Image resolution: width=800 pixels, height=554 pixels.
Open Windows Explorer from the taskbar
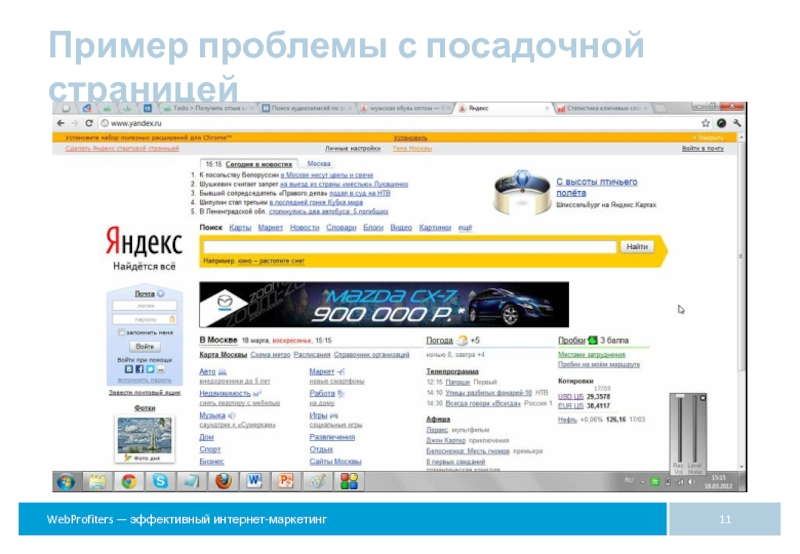point(97,481)
